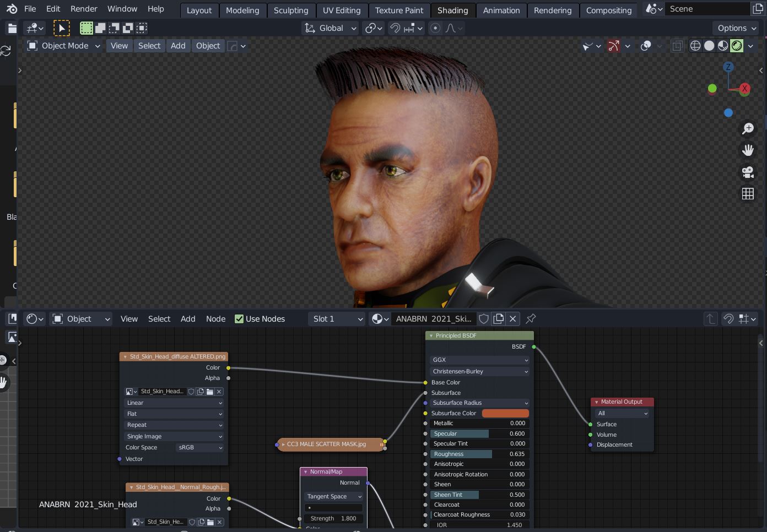Unlink material with X icon
This screenshot has height=532, width=767.
[513, 319]
